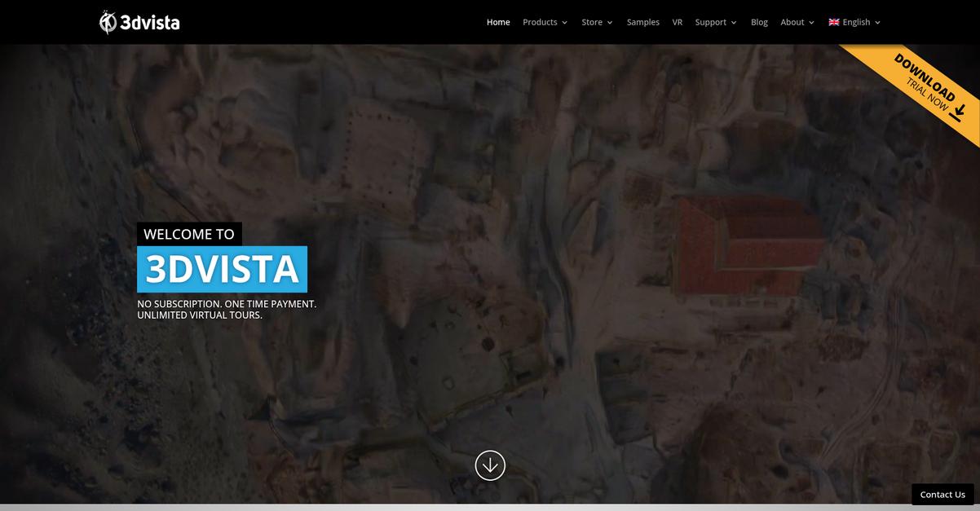Open the Blog link
This screenshot has height=511, width=980.
[759, 22]
